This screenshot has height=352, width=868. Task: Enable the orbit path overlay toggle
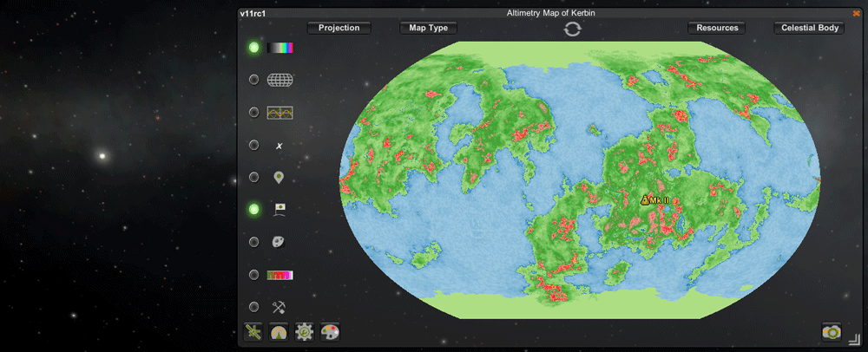[254, 113]
